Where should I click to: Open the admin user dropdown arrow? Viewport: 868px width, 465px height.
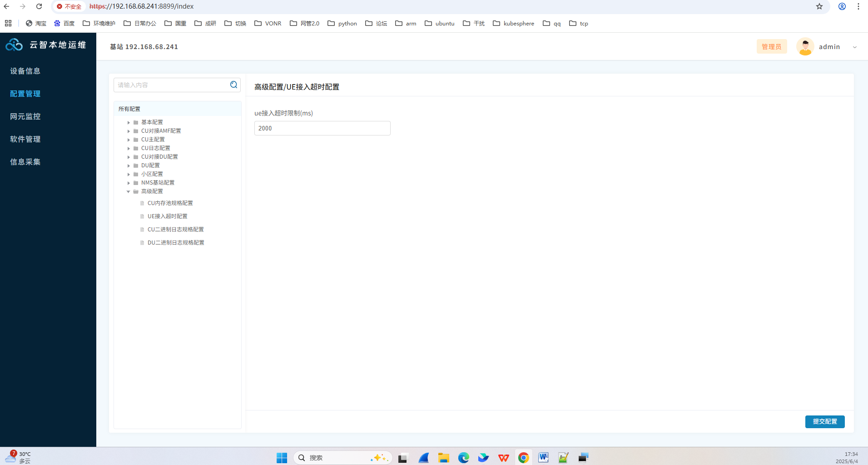pyautogui.click(x=854, y=47)
